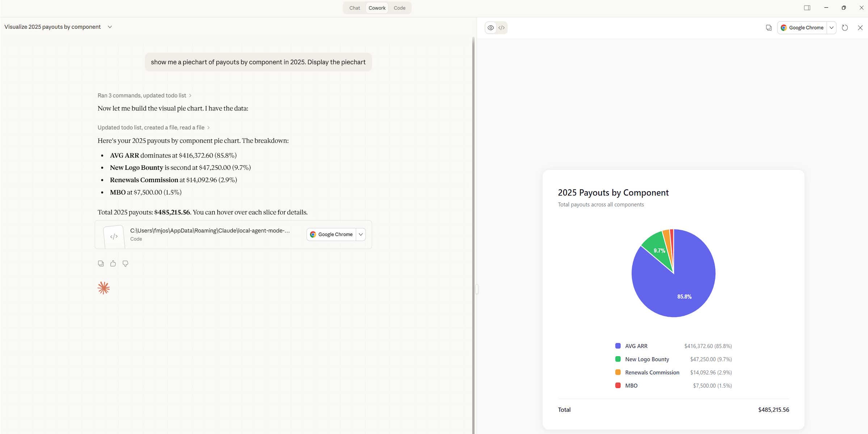Click the '2025 Payouts by Component' chart title
This screenshot has width=868, height=434.
coord(613,193)
